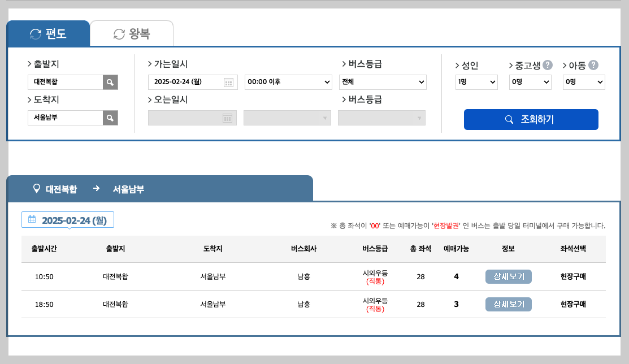Open the departure time dropdown showing 00:00 이후
629x364 pixels.
pyautogui.click(x=288, y=82)
